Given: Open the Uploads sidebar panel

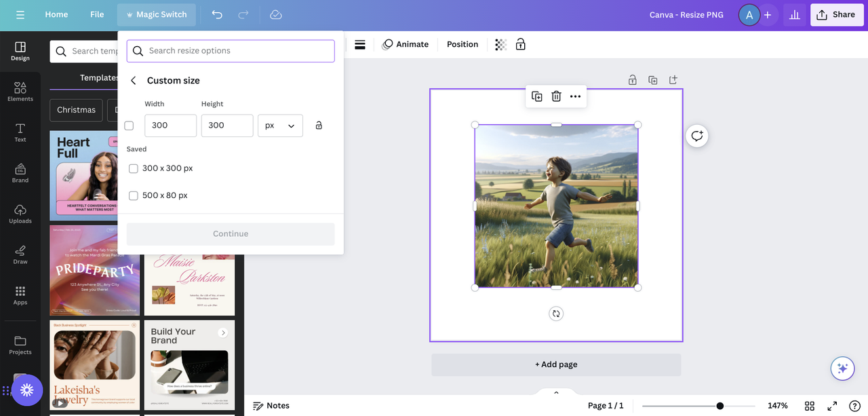Looking at the screenshot, I should (x=20, y=214).
